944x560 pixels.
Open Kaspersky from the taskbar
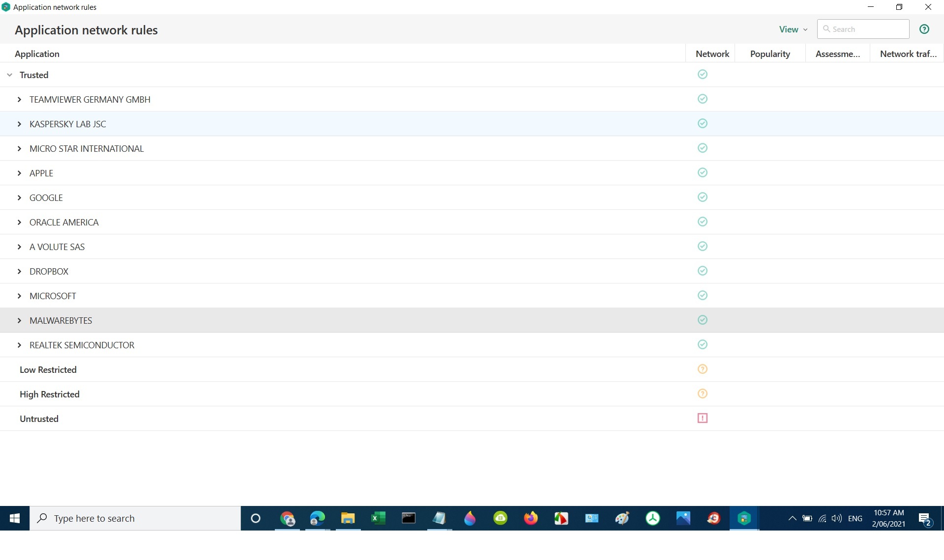pos(744,518)
